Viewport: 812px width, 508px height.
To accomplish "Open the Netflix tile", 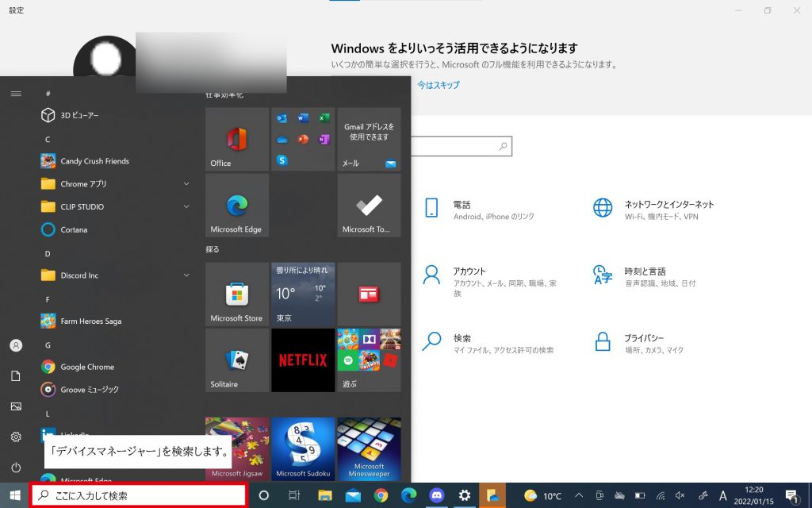I will coord(303,360).
